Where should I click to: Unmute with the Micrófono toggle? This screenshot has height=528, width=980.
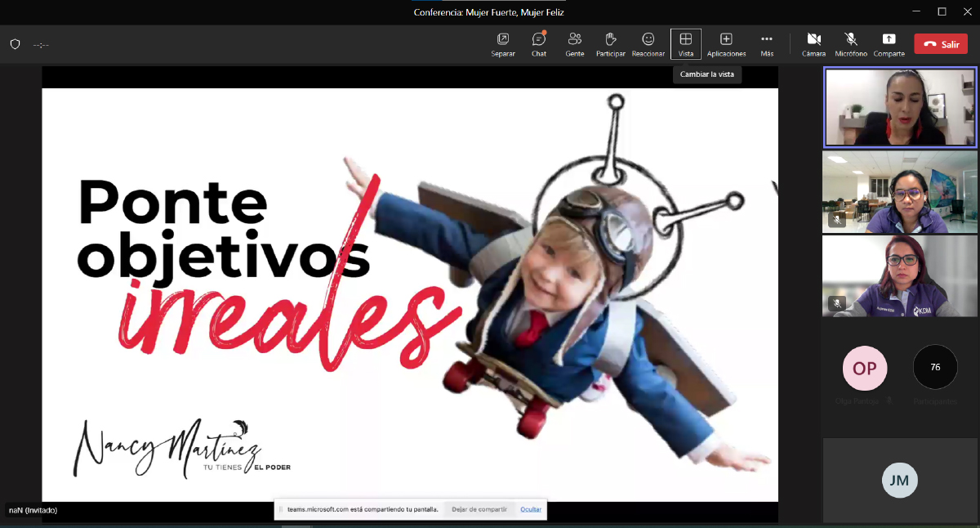point(851,44)
